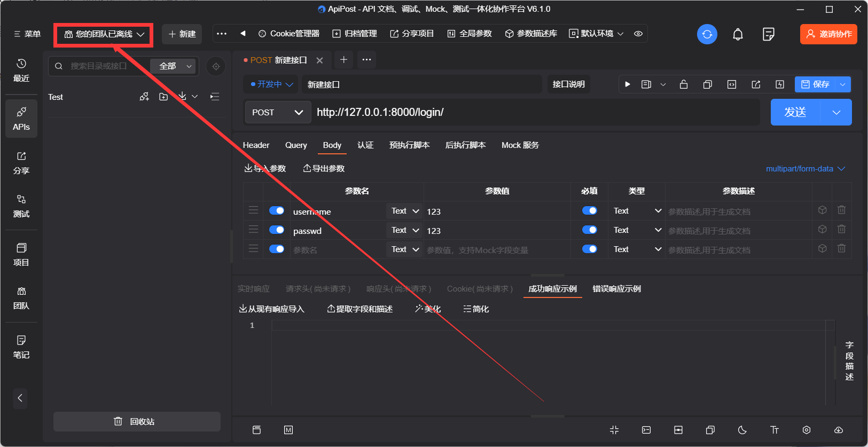The height and width of the screenshot is (447, 868).
Task: Disable the username parameter toggle
Action: [x=277, y=210]
